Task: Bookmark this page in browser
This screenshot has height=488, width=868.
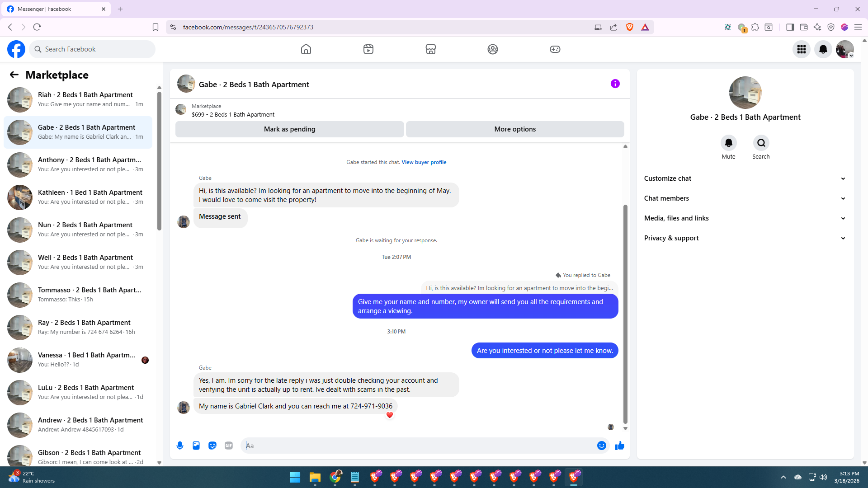Action: tap(155, 27)
